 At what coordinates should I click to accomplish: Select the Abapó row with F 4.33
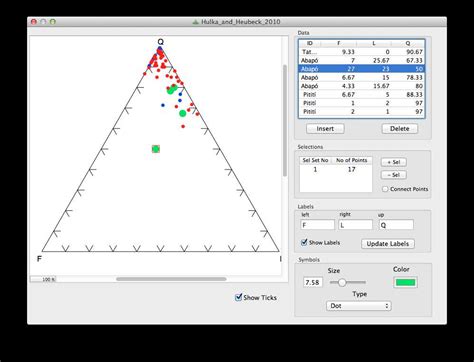[362, 86]
